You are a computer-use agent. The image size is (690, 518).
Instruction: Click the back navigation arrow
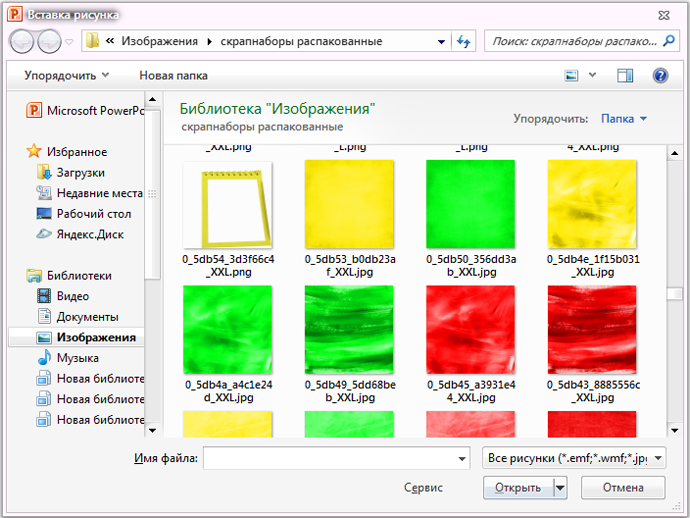tap(21, 41)
